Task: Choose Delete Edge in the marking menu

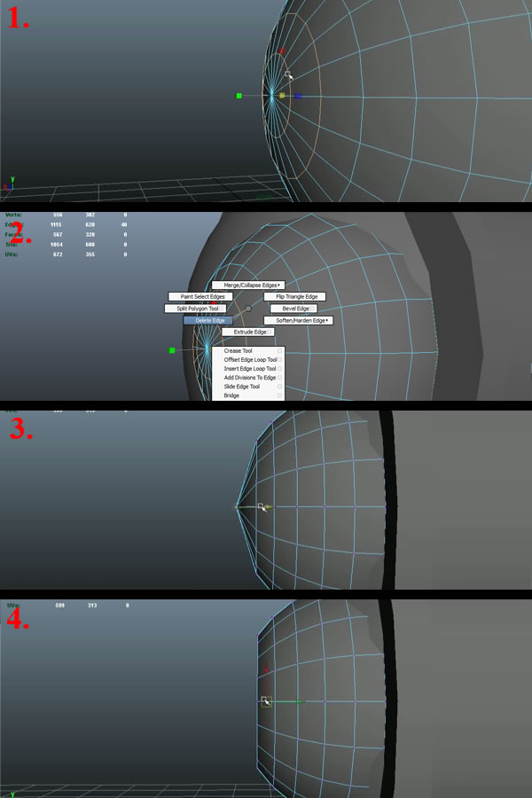Action: pos(207,320)
